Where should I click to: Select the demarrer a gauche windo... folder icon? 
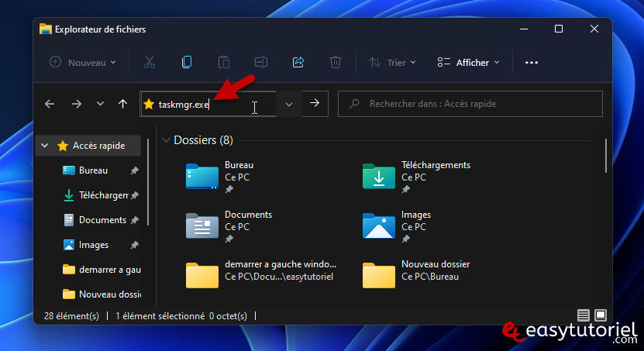click(x=202, y=276)
